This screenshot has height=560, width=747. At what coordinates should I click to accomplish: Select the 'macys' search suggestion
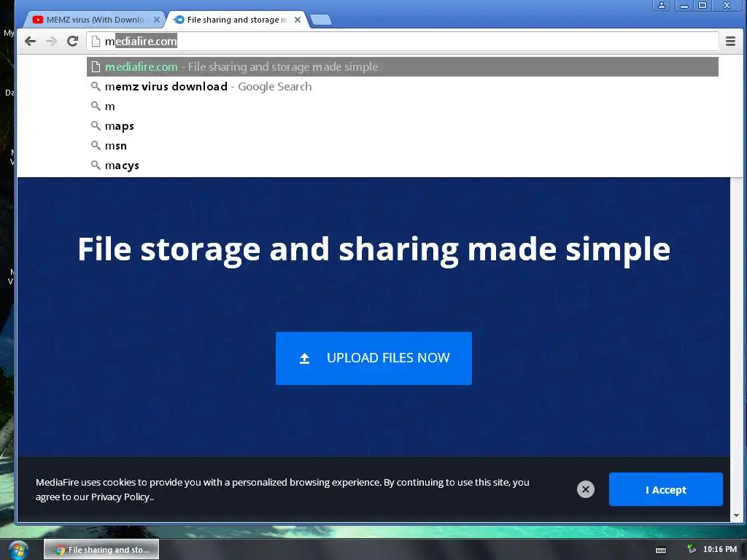click(x=402, y=166)
